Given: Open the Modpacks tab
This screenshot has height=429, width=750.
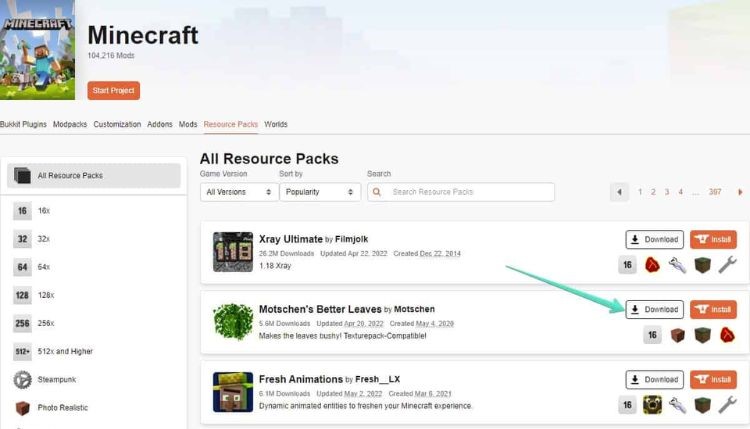Looking at the screenshot, I should 70,124.
